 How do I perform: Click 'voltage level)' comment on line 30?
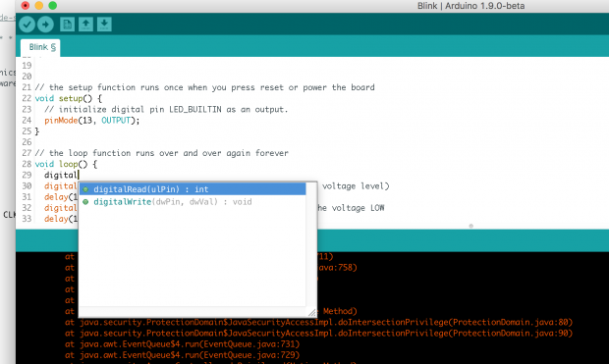tap(356, 186)
